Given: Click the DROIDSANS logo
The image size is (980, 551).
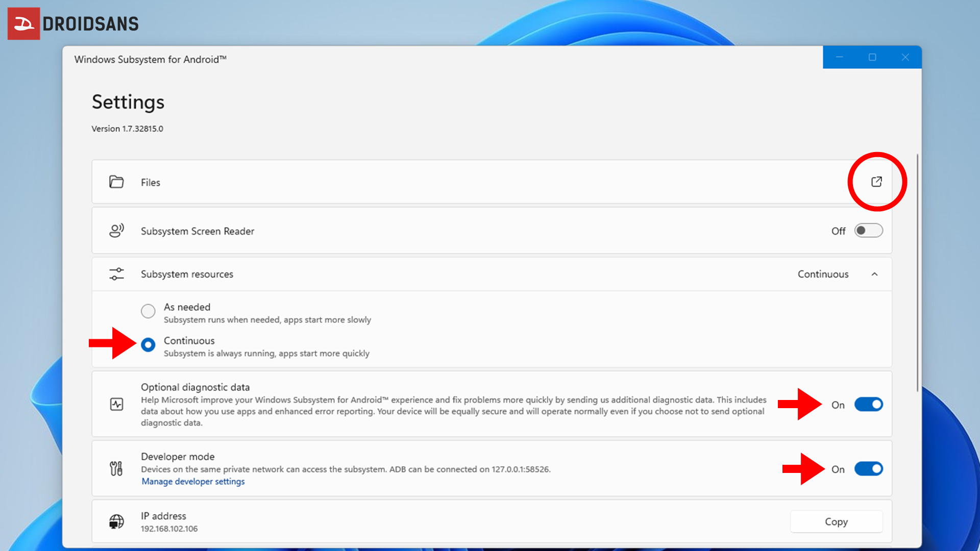Looking at the screenshot, I should 73,23.
